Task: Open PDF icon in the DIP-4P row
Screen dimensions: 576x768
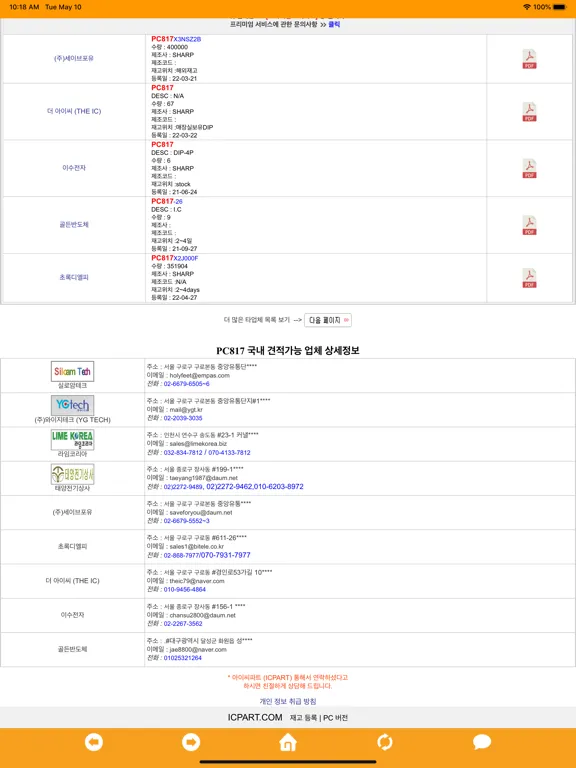Action: 529,168
